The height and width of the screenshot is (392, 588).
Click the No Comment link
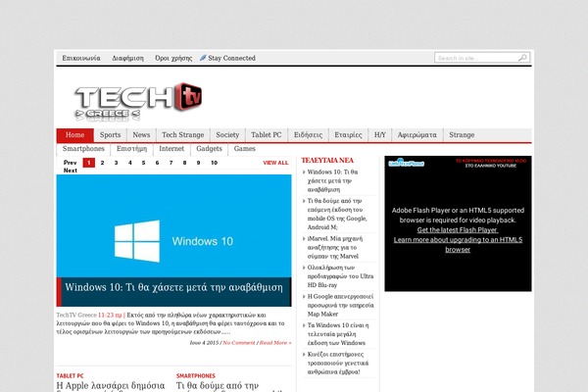239,343
